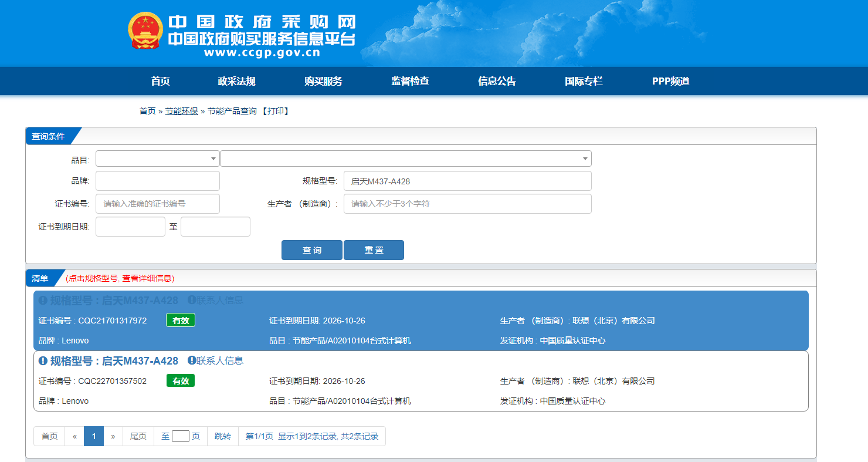868x462 pixels.
Task: Open 国际专栏 navigation item
Action: pyautogui.click(x=584, y=82)
